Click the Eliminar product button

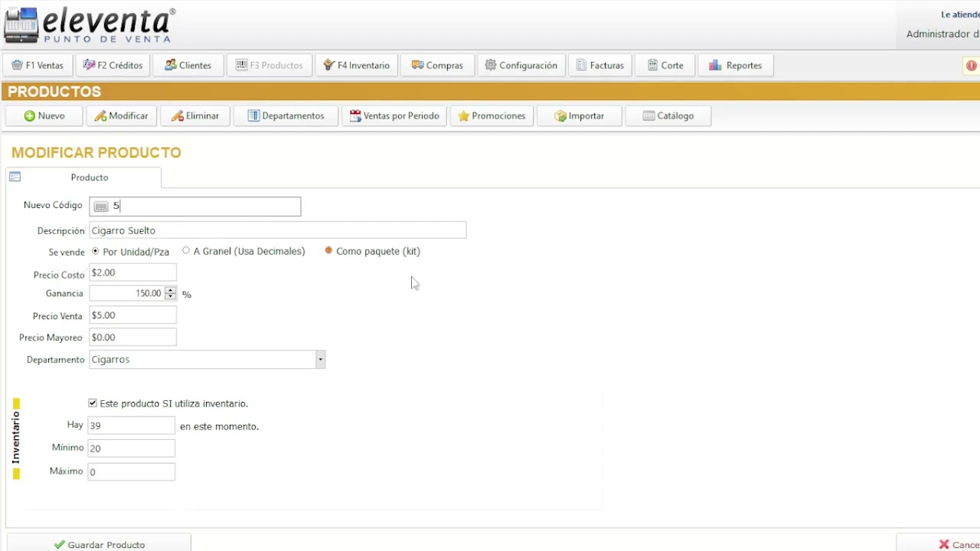pyautogui.click(x=195, y=116)
